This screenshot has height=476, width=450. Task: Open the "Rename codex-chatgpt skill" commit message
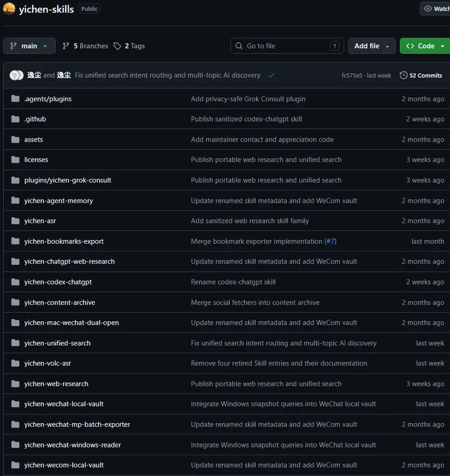(x=233, y=282)
